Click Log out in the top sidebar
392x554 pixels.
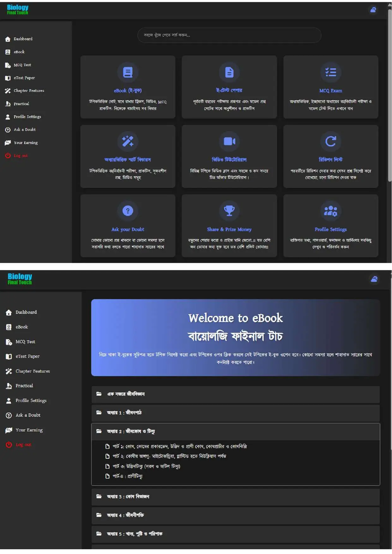[x=21, y=156]
